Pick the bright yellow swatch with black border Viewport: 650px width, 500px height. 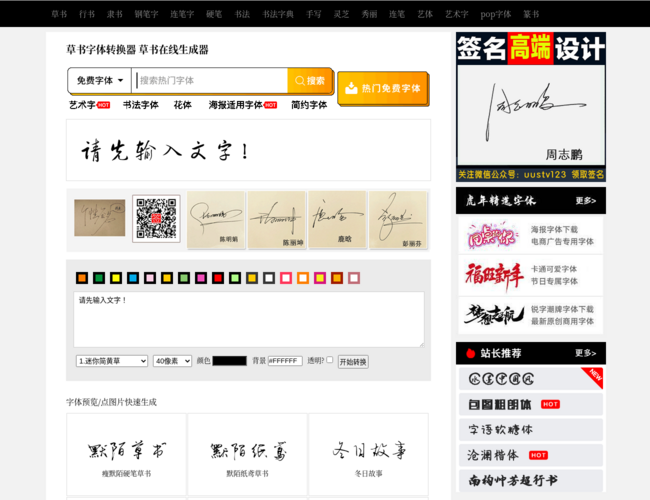[116, 278]
